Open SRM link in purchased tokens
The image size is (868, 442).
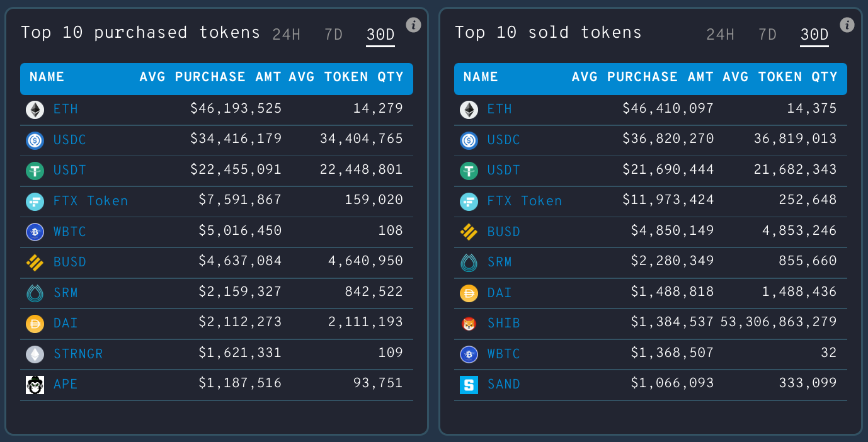[x=66, y=293]
